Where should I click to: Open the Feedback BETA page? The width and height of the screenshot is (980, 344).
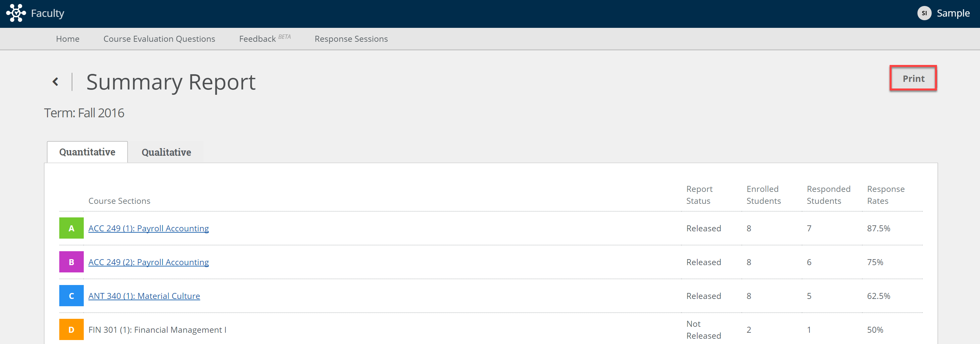265,38
